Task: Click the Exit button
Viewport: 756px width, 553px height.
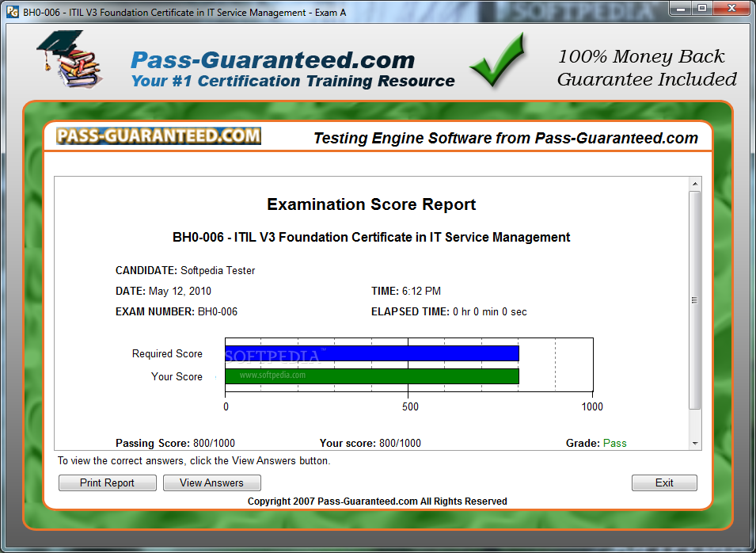Action: click(664, 482)
